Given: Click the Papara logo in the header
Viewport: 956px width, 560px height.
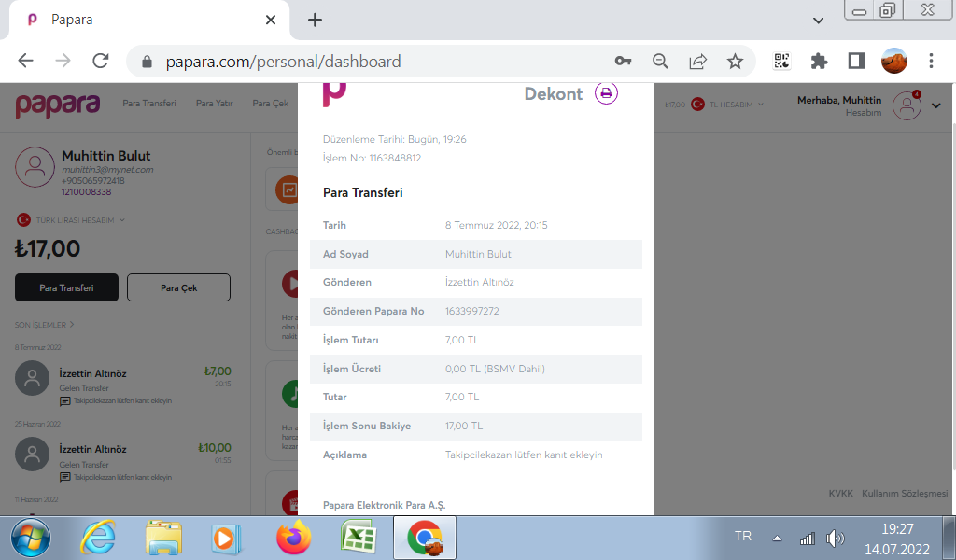Looking at the screenshot, I should click(58, 105).
